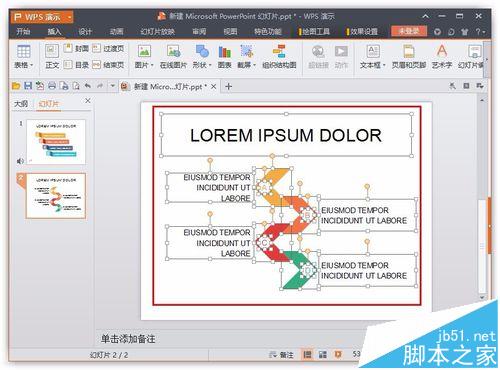Insert a 正文 content slide
Viewport: 500px width, 370px height.
52,57
